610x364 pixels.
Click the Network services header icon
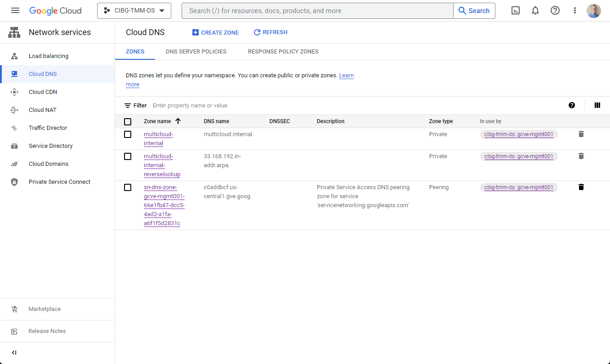click(x=14, y=32)
